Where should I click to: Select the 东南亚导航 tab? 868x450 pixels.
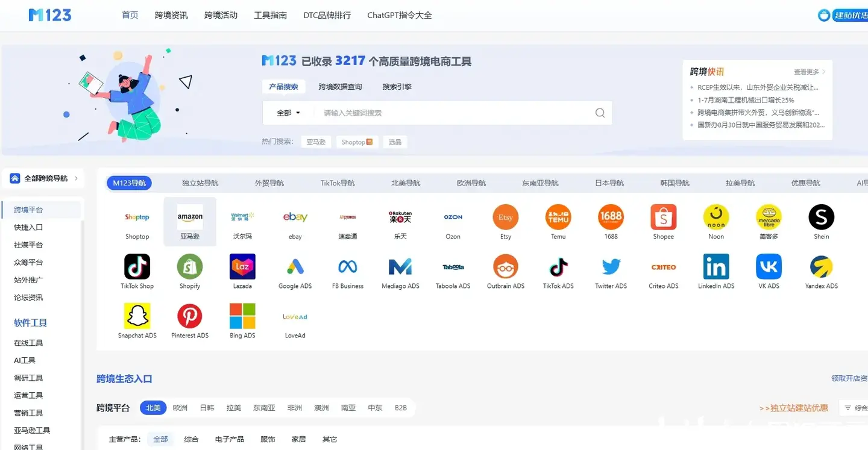tap(540, 183)
